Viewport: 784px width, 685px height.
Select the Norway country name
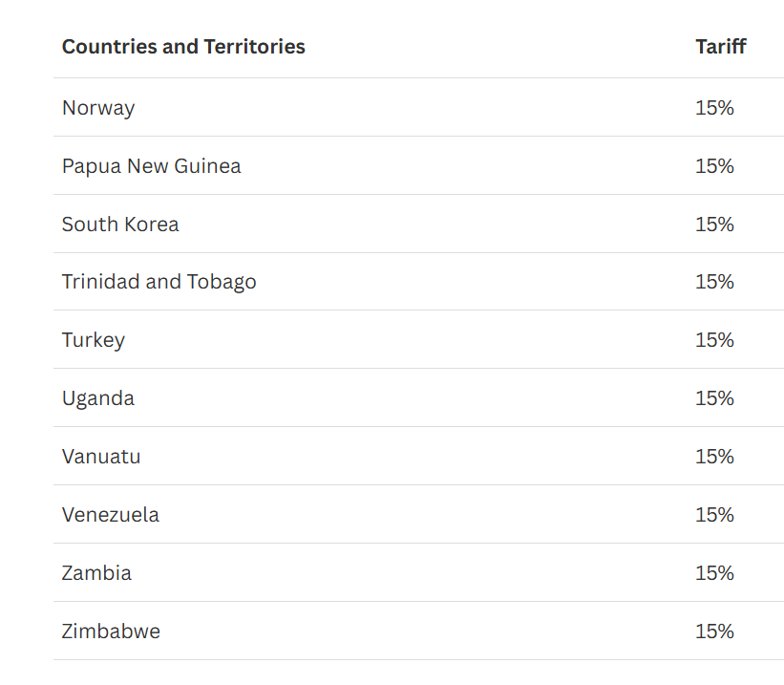point(98,108)
